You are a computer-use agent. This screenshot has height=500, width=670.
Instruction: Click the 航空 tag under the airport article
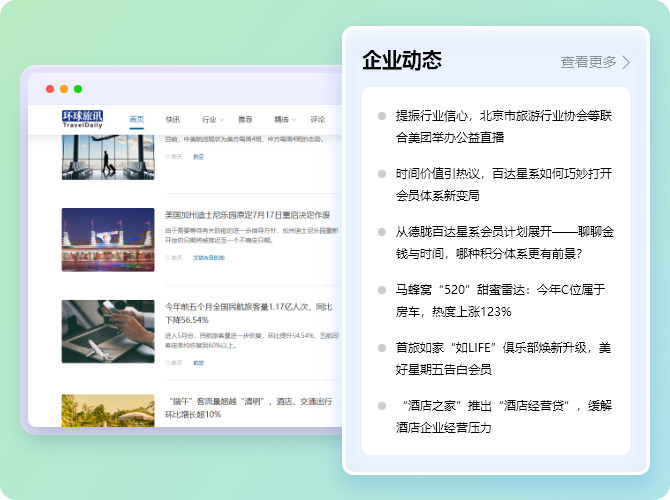199,157
